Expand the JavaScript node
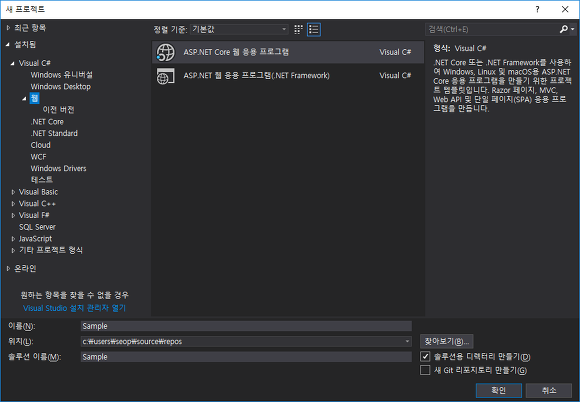The image size is (580, 402). point(13,239)
